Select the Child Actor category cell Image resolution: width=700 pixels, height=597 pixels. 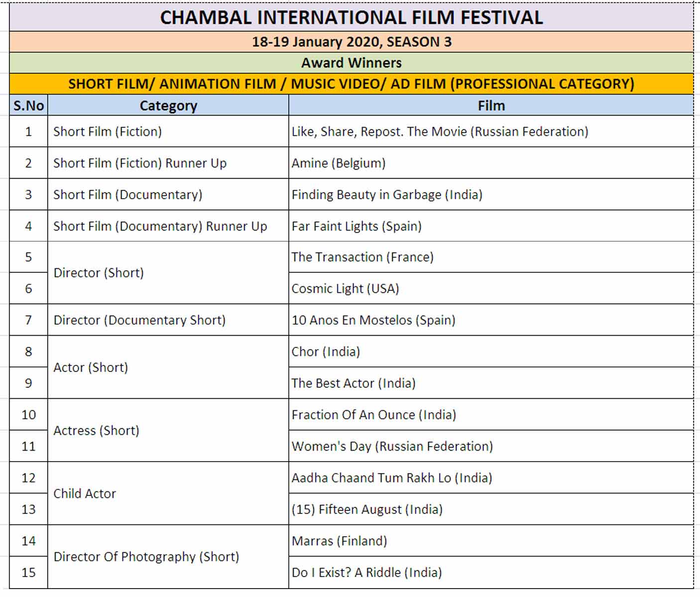168,493
